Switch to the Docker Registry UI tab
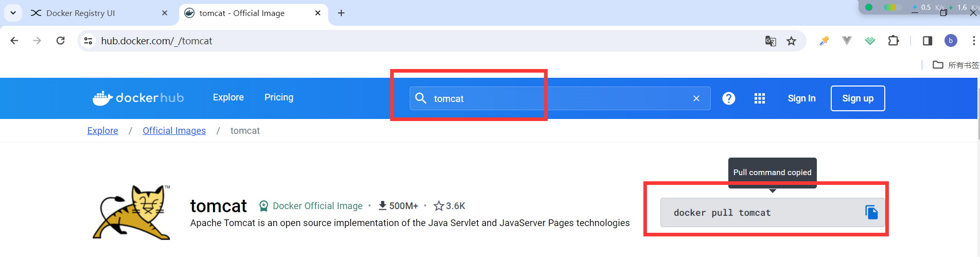The image size is (980, 257). click(x=99, y=13)
